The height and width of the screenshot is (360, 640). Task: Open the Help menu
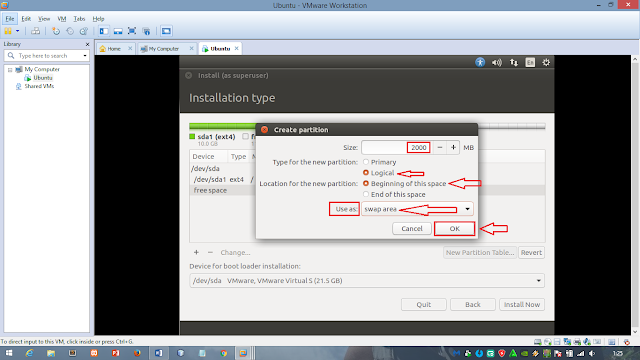(x=98, y=19)
